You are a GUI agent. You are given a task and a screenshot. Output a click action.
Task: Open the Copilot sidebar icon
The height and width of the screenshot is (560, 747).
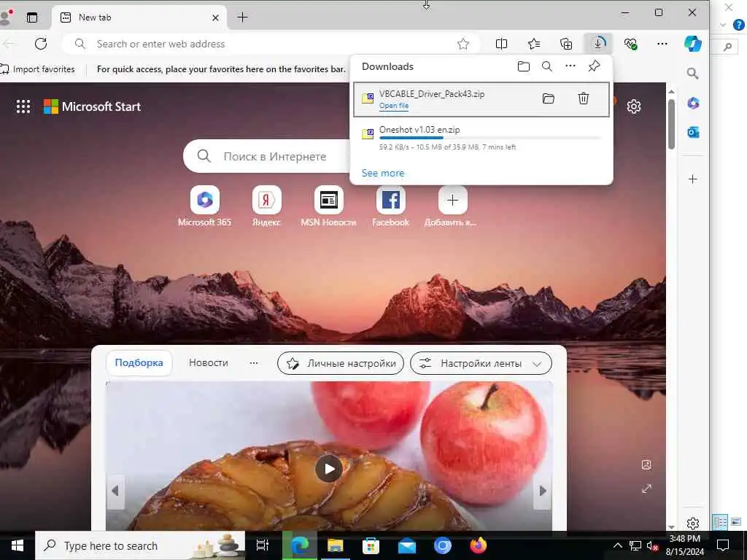[x=693, y=44]
